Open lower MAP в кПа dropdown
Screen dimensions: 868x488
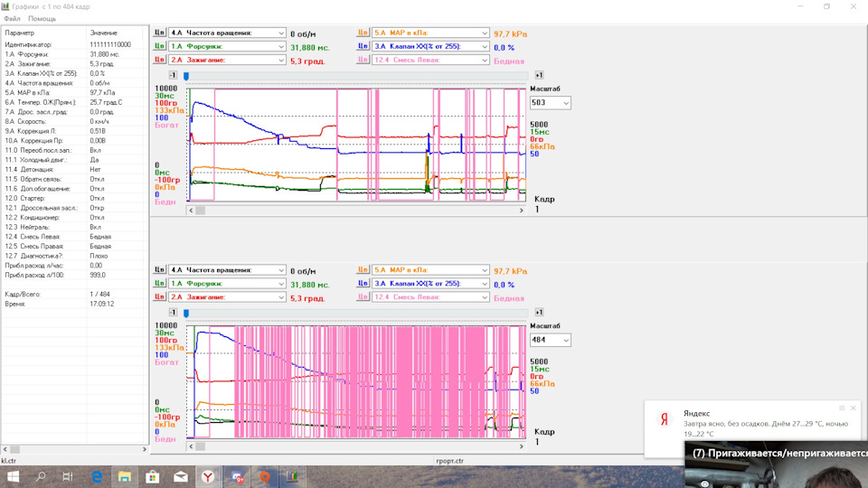(430, 270)
